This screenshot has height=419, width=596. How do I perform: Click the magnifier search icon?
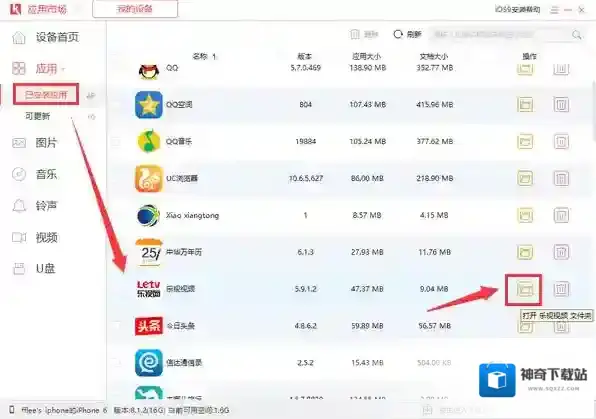(577, 35)
